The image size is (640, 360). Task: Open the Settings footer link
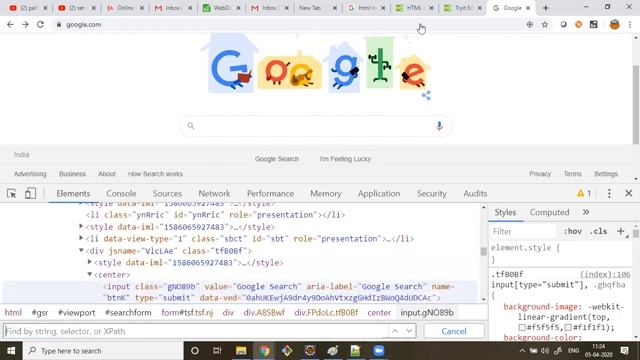click(x=606, y=174)
